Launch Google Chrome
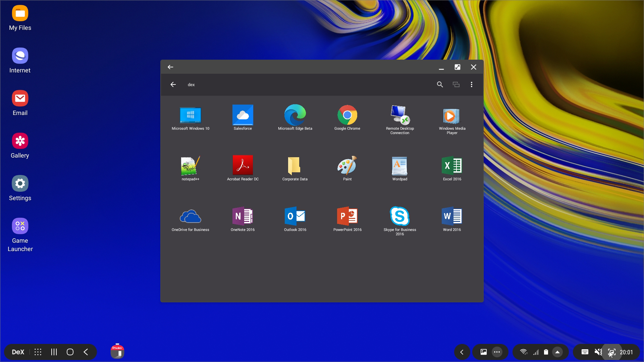This screenshot has width=644, height=362. pos(347,116)
